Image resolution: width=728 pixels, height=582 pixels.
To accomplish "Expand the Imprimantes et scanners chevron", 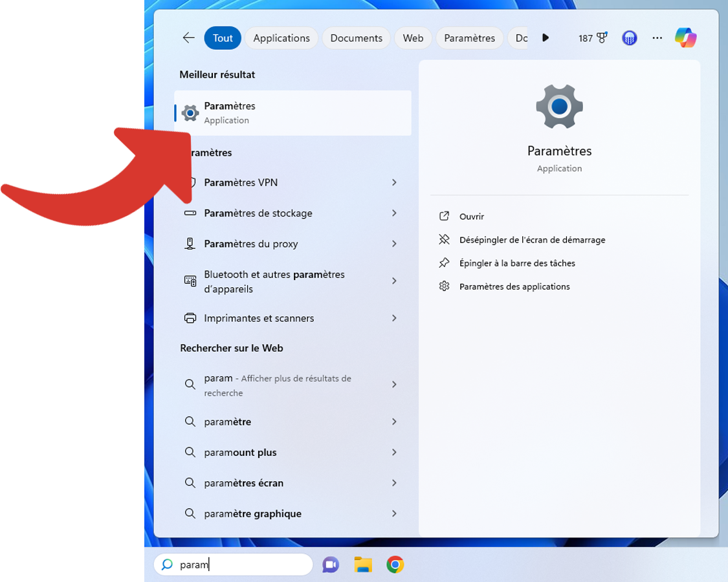I will point(394,318).
